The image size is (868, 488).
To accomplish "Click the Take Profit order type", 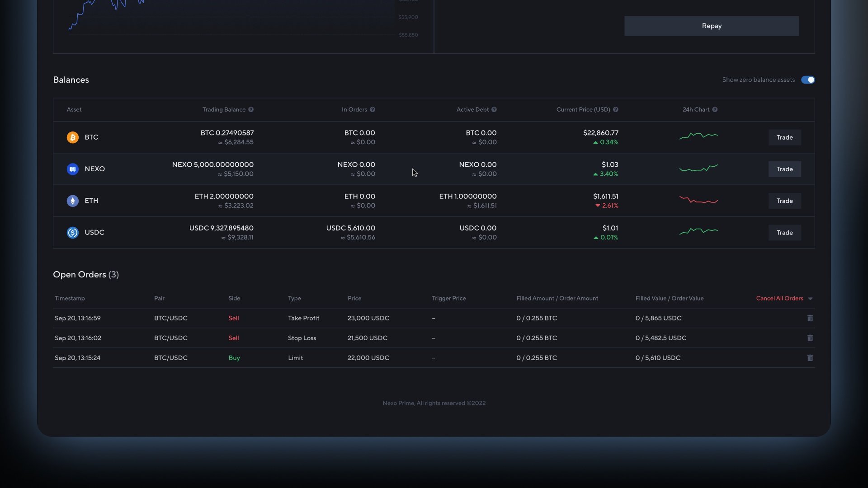I will [303, 318].
